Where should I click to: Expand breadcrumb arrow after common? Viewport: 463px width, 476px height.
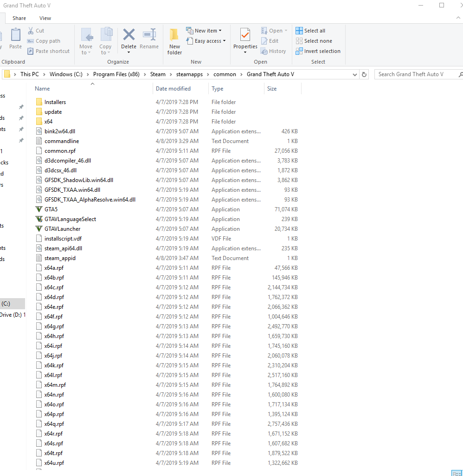pyautogui.click(x=241, y=74)
